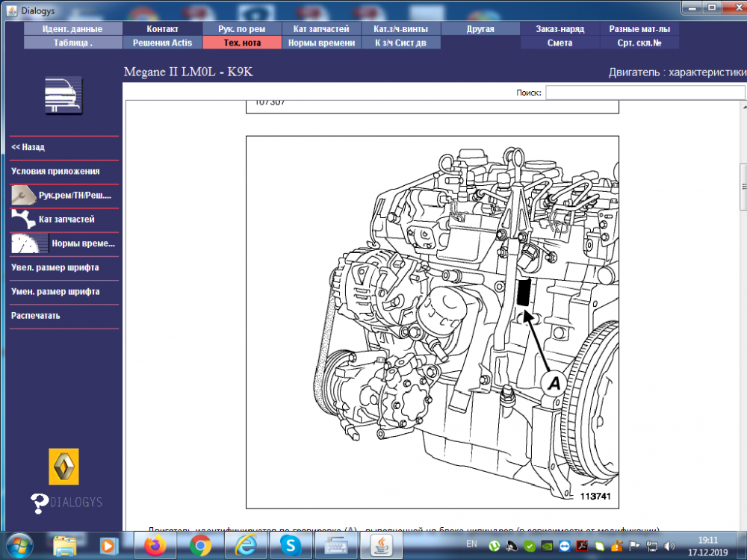Viewport: 747px width, 560px height.
Task: Launch Firefox from the taskbar
Action: click(155, 546)
